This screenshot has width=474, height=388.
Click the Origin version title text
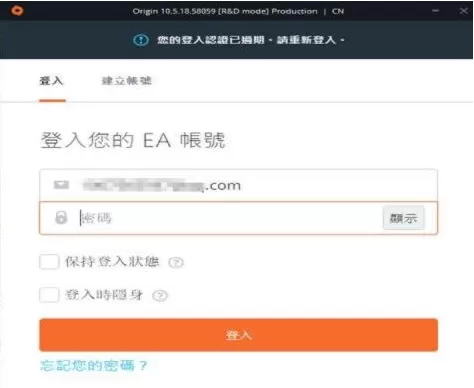coord(238,11)
